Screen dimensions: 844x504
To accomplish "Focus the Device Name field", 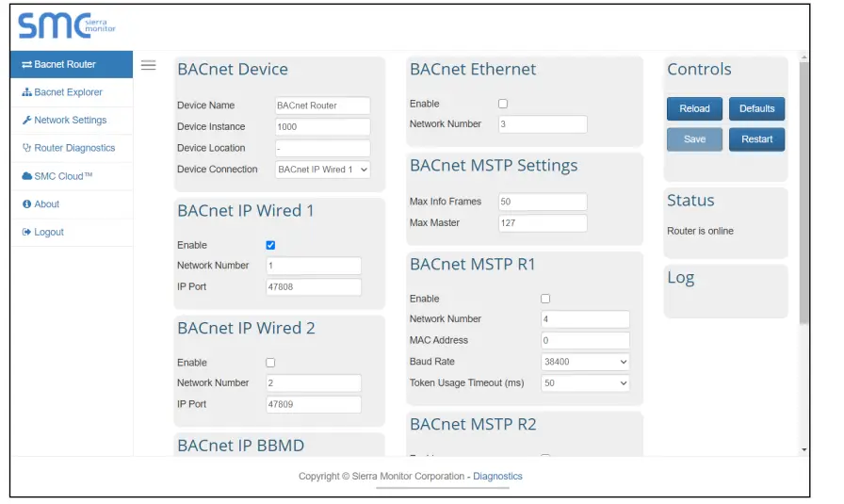I will [322, 106].
